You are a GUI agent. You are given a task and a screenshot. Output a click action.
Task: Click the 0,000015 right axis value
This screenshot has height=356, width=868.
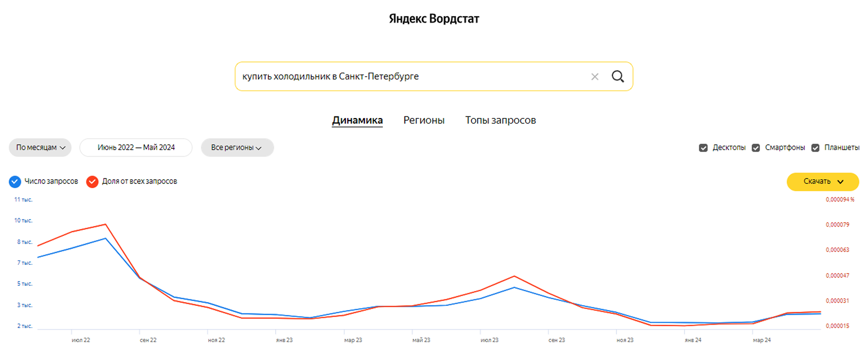(837, 326)
